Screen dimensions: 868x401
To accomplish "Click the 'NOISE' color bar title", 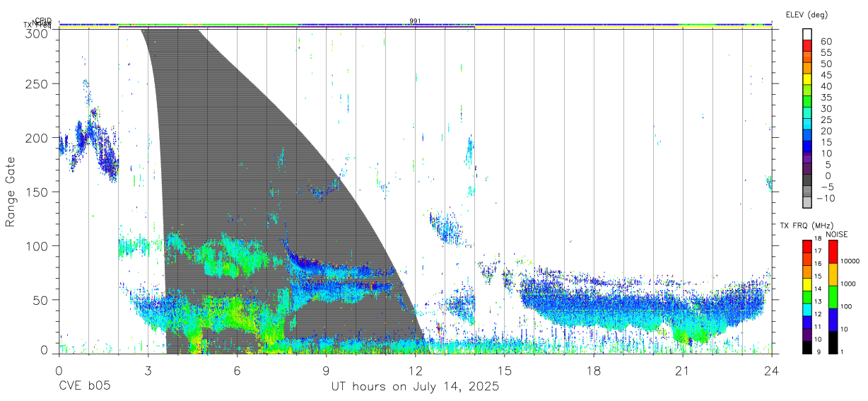I will tap(836, 234).
